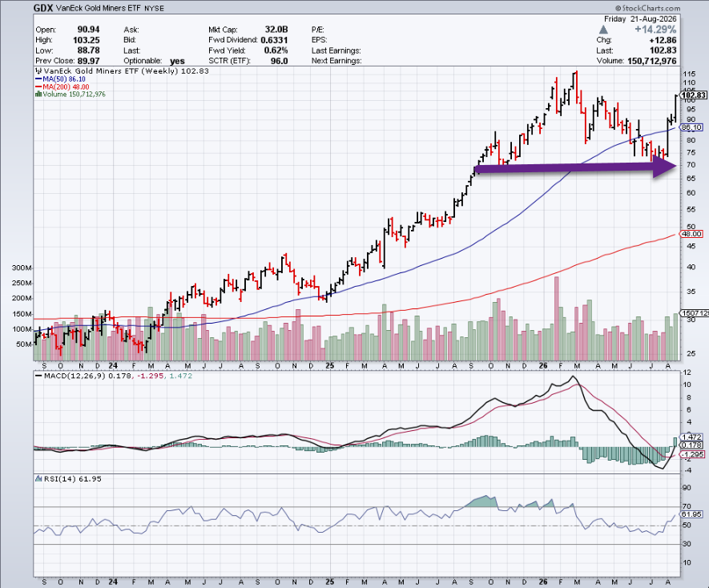Screen dimensions: 709x588
Task: Click the Open value 90.94
Action: click(89, 30)
